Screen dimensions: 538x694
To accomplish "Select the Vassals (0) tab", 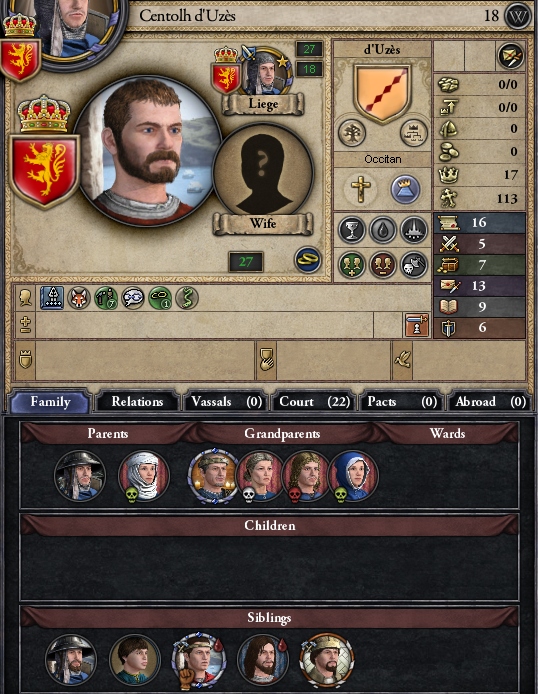I will (226, 401).
